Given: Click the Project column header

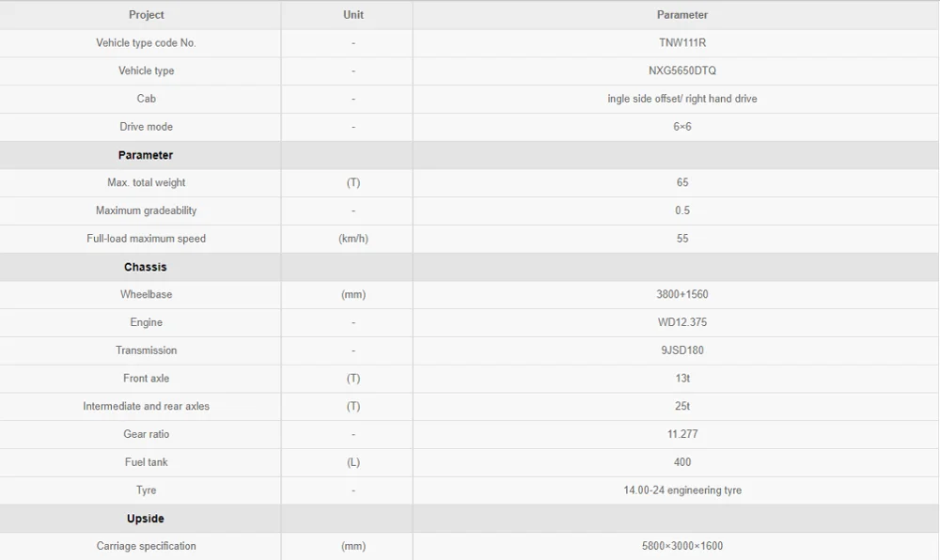Looking at the screenshot, I should pyautogui.click(x=146, y=15).
